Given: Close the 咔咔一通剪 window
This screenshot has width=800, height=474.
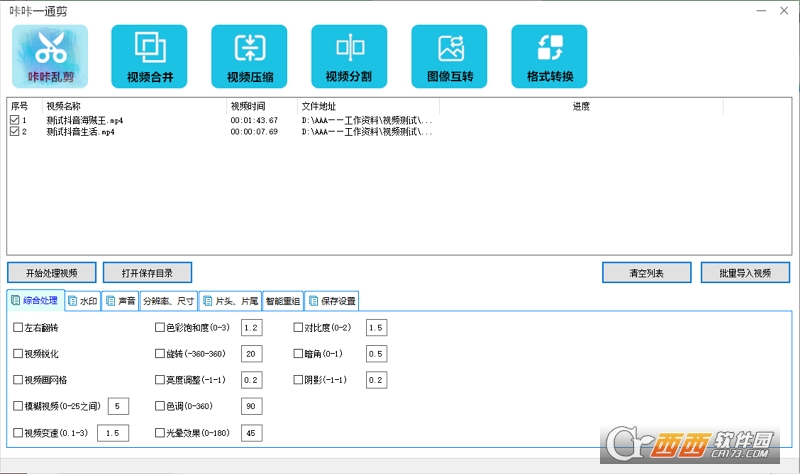Looking at the screenshot, I should click(x=784, y=11).
